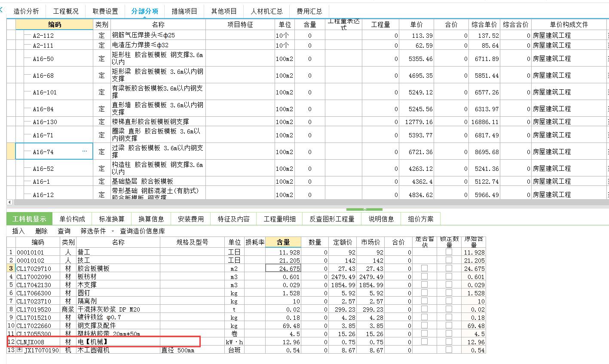Click the 市场价 value 2479.49 for 板枋材
The width and height of the screenshot is (609, 364).
click(371, 276)
